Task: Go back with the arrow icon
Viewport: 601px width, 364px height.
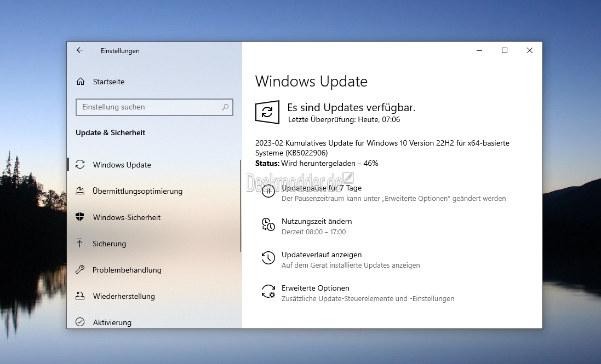Action: (x=80, y=50)
